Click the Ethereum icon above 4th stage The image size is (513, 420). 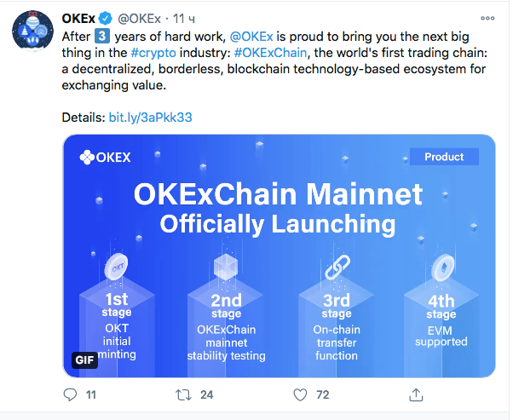(x=442, y=267)
